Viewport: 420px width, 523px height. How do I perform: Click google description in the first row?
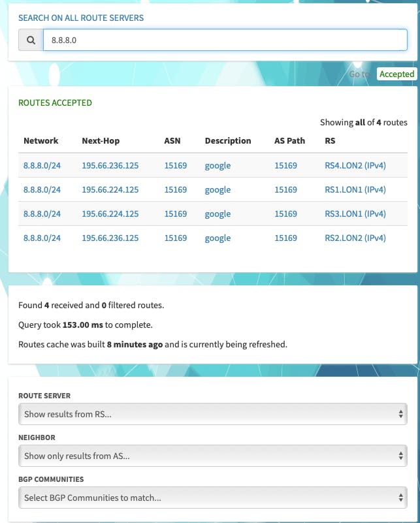pos(218,166)
